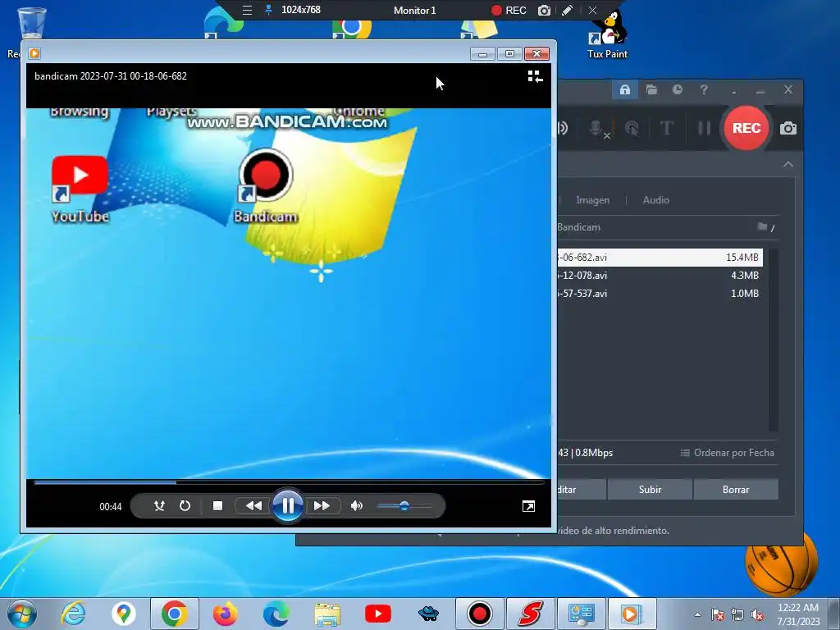Open Microsoft Edge from taskbar
The width and height of the screenshot is (840, 630).
(x=276, y=614)
